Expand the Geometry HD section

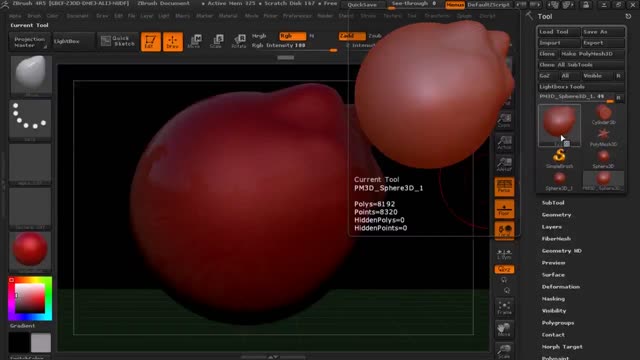coord(562,251)
